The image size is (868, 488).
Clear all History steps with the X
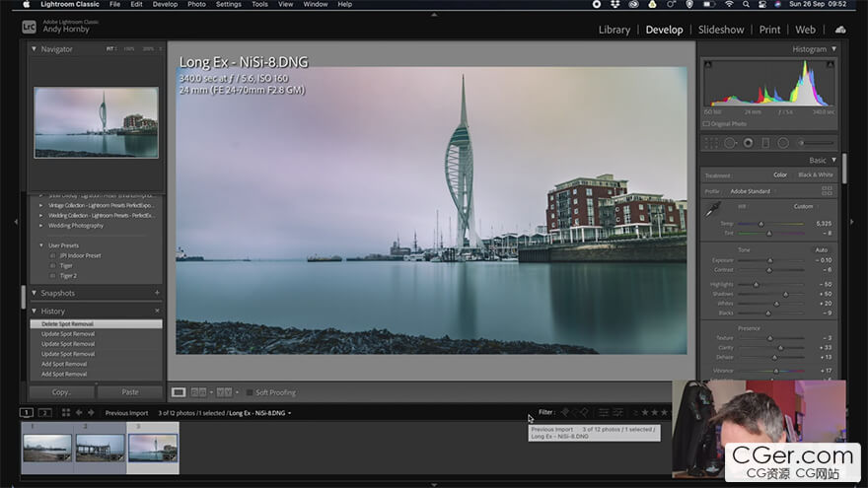(x=157, y=311)
